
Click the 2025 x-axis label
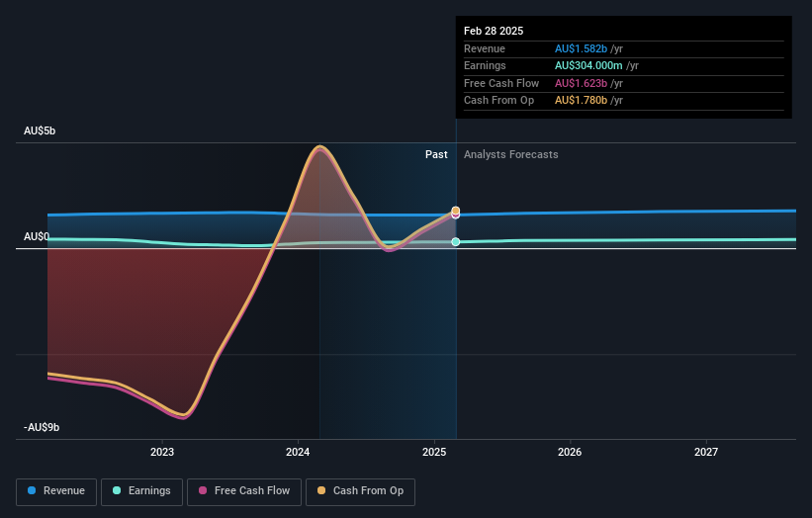coord(434,452)
